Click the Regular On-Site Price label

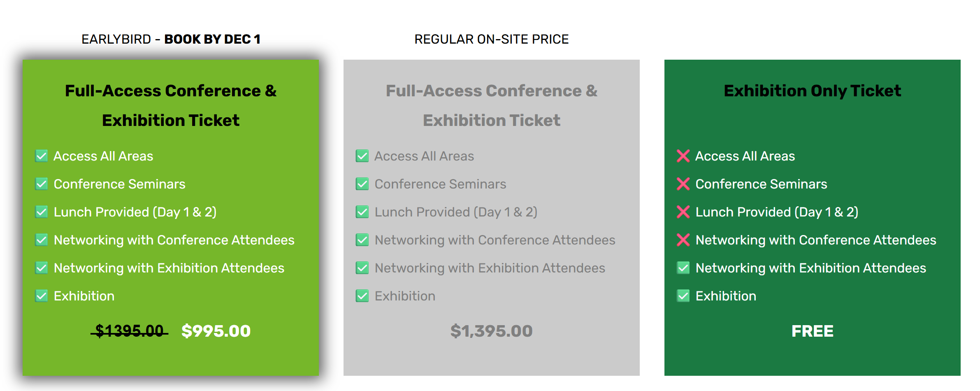point(492,39)
